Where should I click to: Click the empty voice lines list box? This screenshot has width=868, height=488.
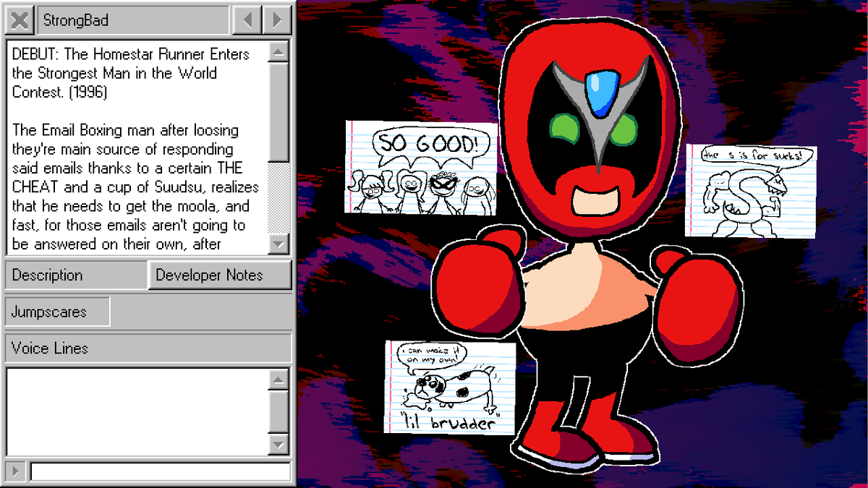click(x=137, y=411)
